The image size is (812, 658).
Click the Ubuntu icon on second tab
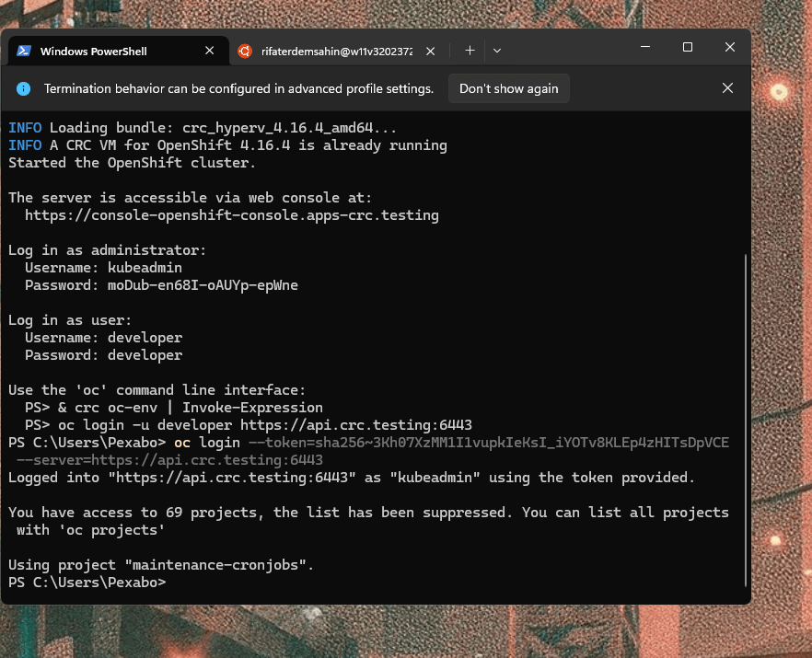tap(245, 52)
